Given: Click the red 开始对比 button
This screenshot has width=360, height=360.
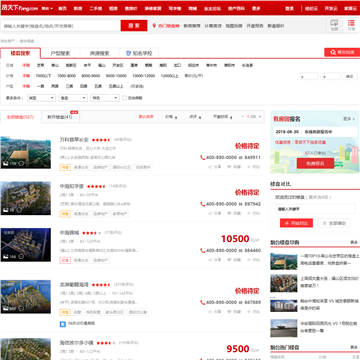Looking at the screenshot, I should click(x=296, y=223).
